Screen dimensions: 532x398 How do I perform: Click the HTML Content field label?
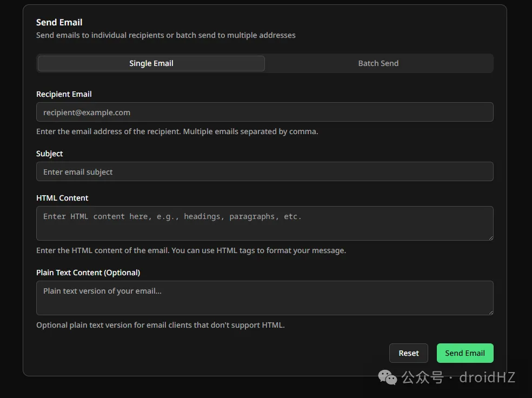62,198
